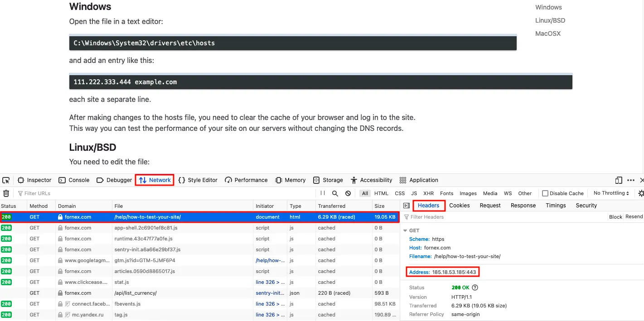Toggle the request details pane icon
The image size is (644, 321).
pyautogui.click(x=406, y=206)
